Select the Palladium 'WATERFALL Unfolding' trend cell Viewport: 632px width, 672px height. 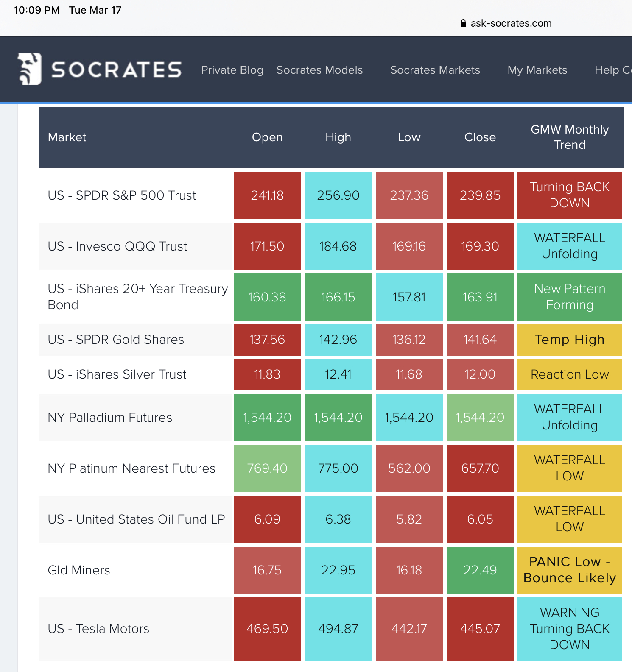click(x=570, y=418)
